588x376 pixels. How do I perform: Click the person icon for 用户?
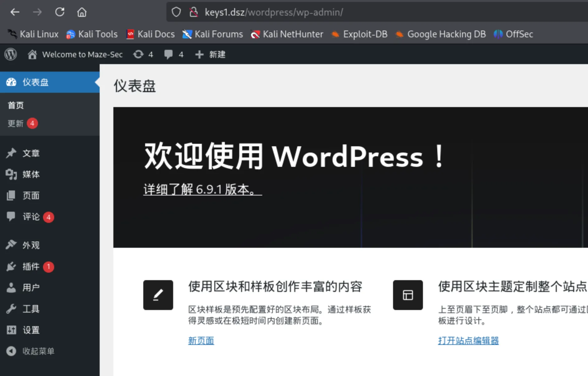click(x=11, y=288)
